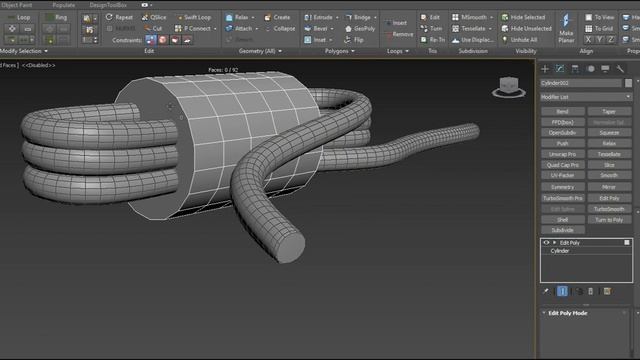The width and height of the screenshot is (640, 360).
Task: Click Hide Selected in Visibility panel
Action: coord(523,17)
